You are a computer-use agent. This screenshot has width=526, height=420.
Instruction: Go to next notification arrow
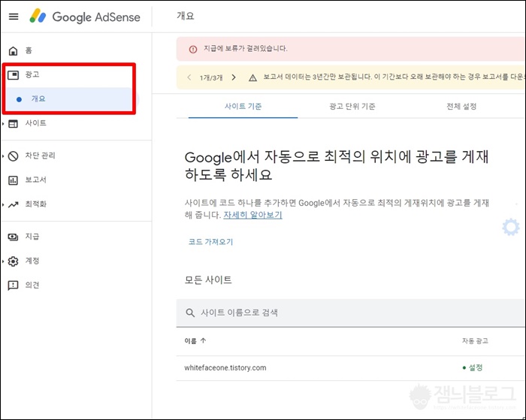point(234,77)
